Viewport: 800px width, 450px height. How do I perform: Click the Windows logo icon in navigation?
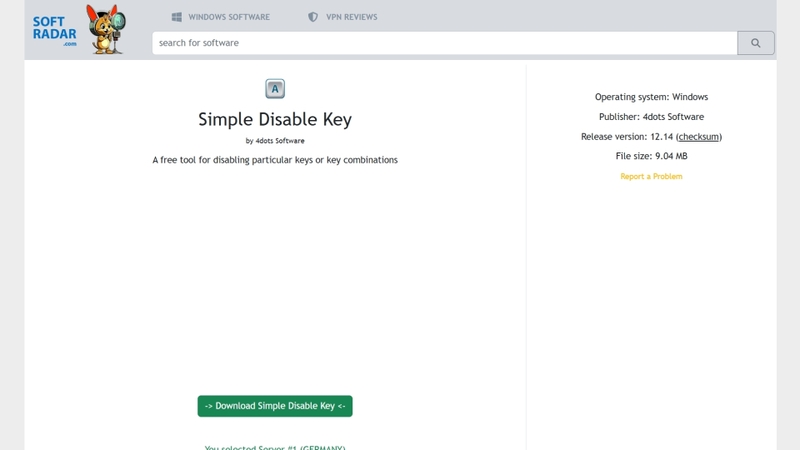[177, 17]
